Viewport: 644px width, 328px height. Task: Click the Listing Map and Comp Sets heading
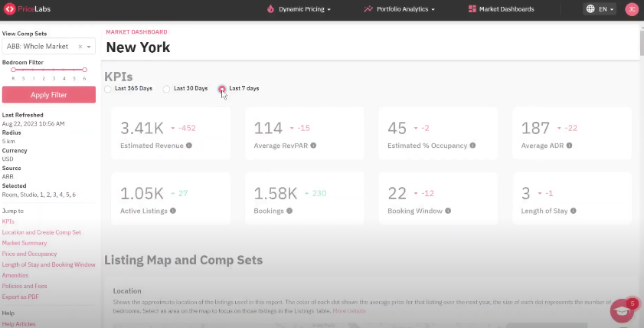183,260
